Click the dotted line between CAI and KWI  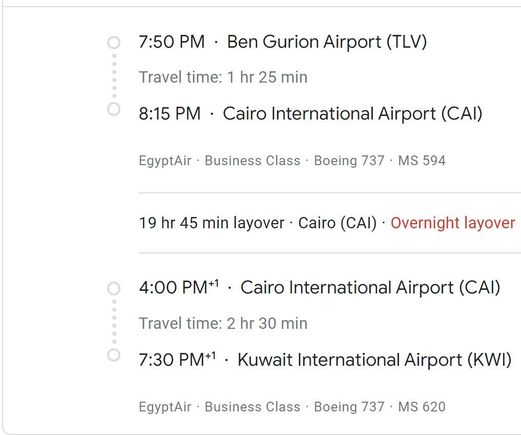tap(114, 321)
